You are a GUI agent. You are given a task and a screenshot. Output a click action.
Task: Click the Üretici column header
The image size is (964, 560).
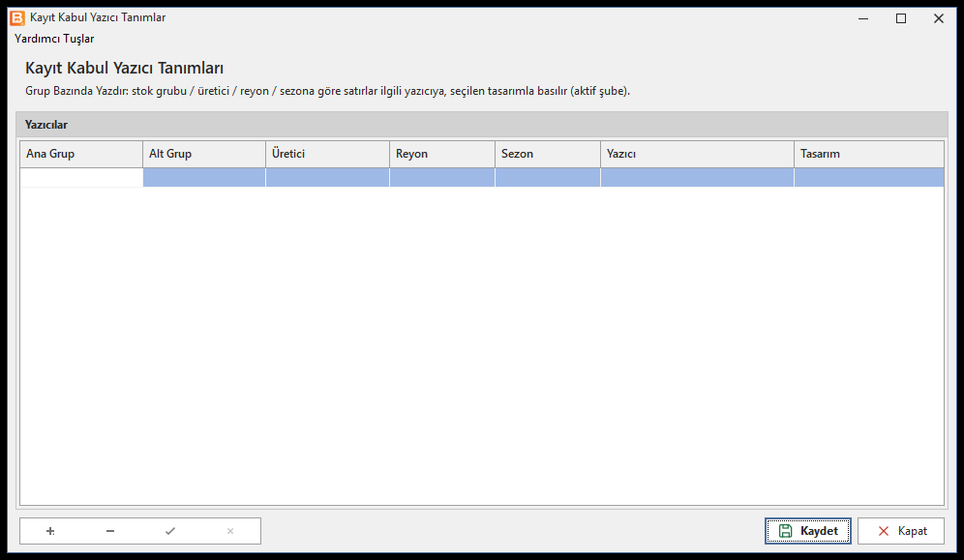coord(328,154)
